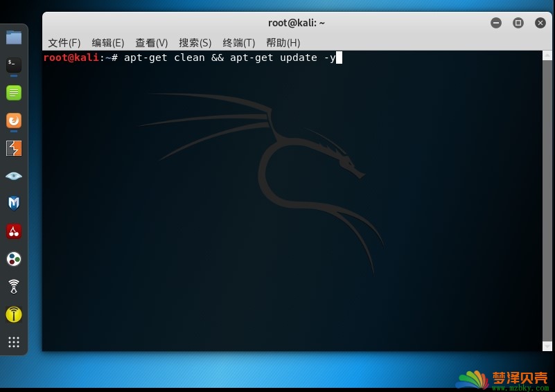This screenshot has width=555, height=392.
Task: Open the green text editor dock icon
Action: coord(14,93)
